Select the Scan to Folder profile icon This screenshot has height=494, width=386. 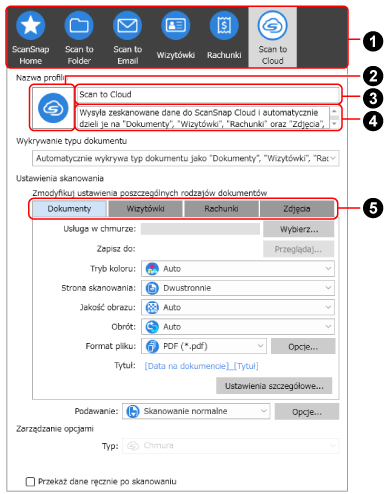(79, 25)
